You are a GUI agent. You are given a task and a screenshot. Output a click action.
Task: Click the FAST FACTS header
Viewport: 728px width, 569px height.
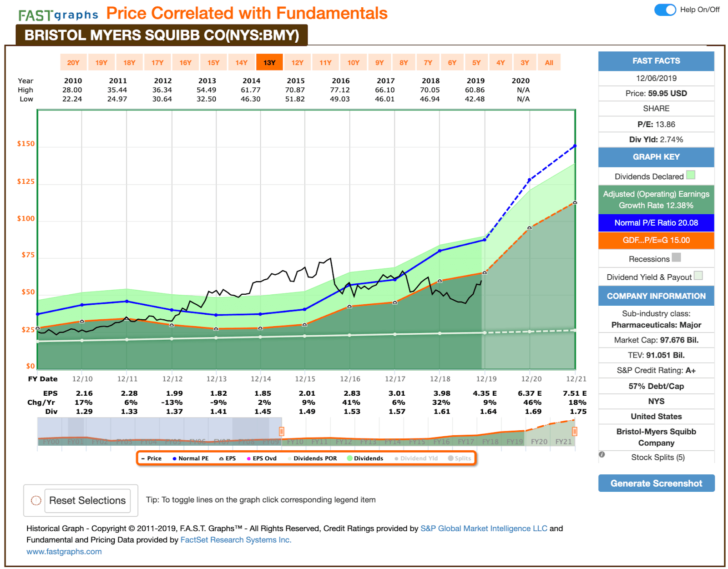(x=656, y=61)
